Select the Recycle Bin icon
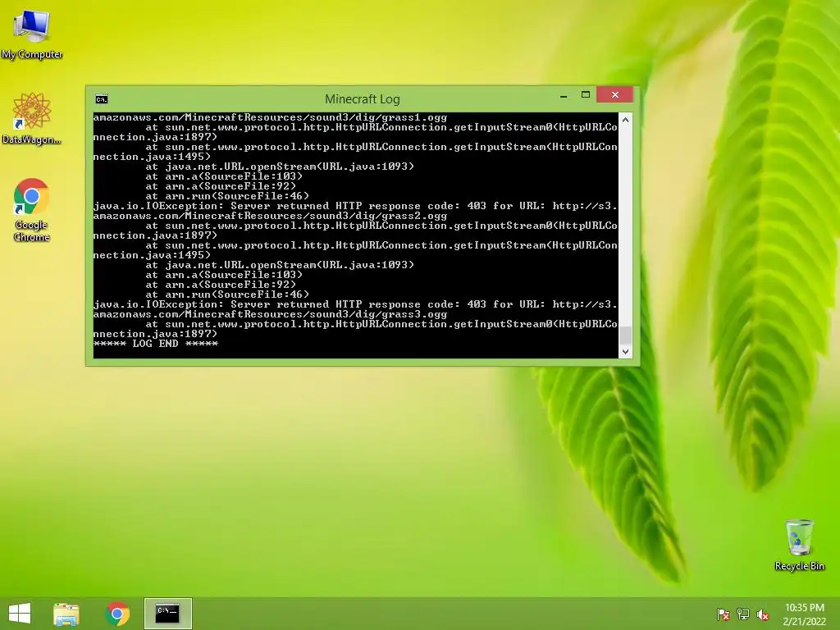This screenshot has height=630, width=840. click(x=799, y=545)
